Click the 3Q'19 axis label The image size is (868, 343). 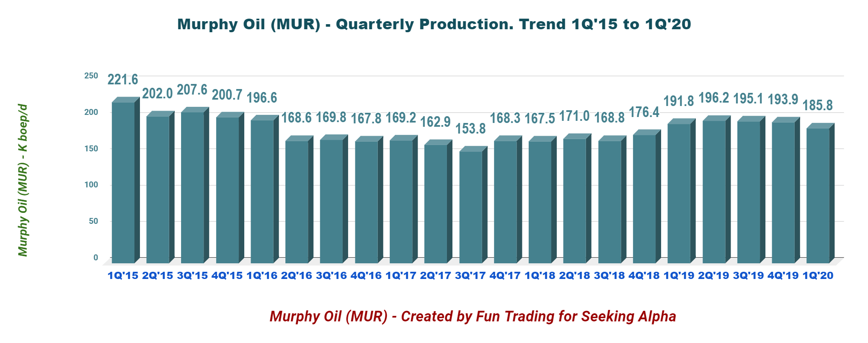tap(748, 276)
